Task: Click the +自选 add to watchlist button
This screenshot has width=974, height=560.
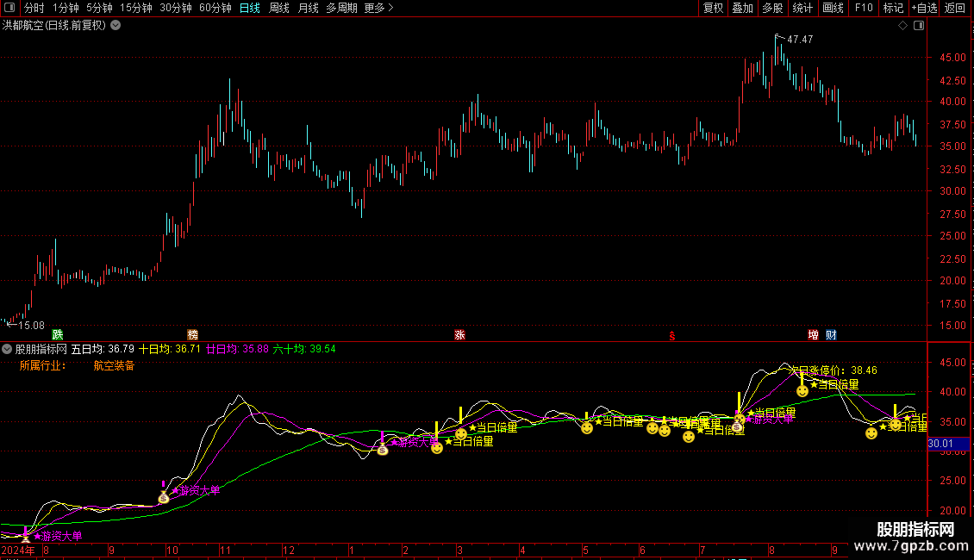Action: [924, 8]
